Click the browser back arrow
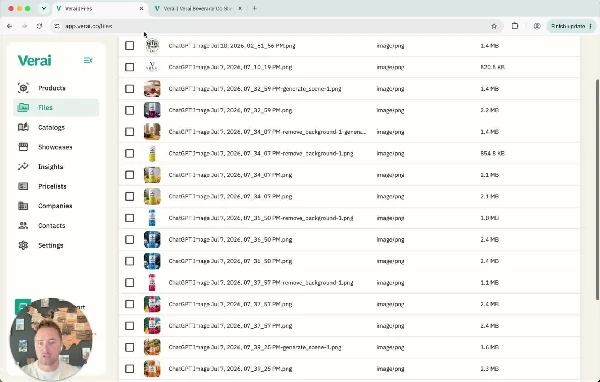The width and height of the screenshot is (600, 382). [10, 26]
